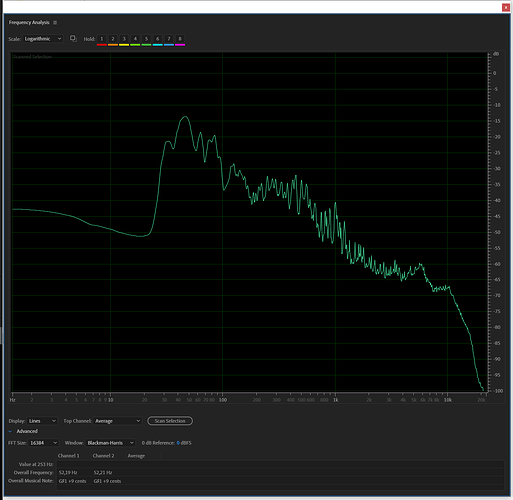Toggle Hold button 4
Screen dimensions: 513x500
tap(135, 39)
